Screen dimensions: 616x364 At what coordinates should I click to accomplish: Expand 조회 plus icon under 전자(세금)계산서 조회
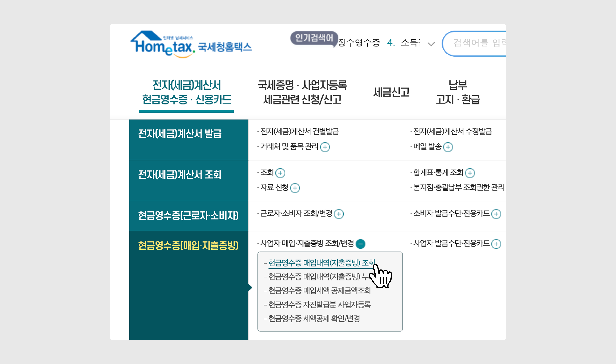[280, 173]
